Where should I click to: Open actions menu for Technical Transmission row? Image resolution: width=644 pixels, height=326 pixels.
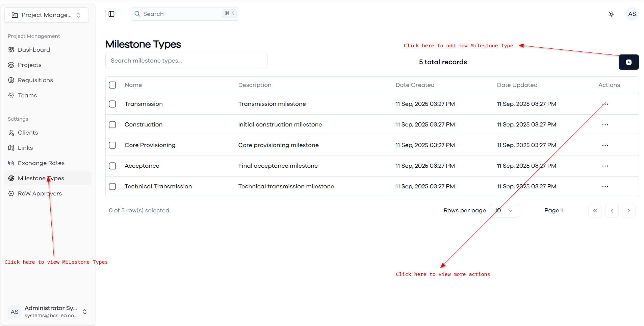pos(605,187)
